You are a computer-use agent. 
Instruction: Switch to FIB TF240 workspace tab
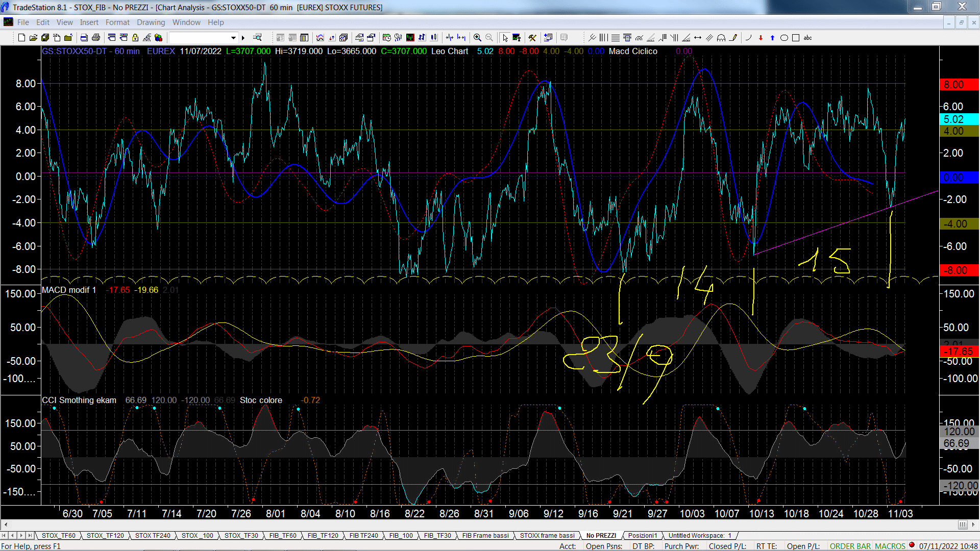[363, 536]
